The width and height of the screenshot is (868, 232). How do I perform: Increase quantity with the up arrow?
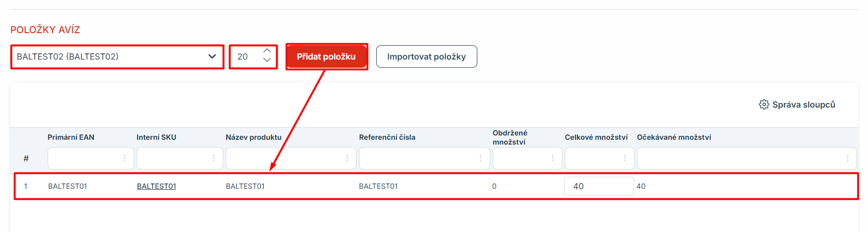click(267, 51)
